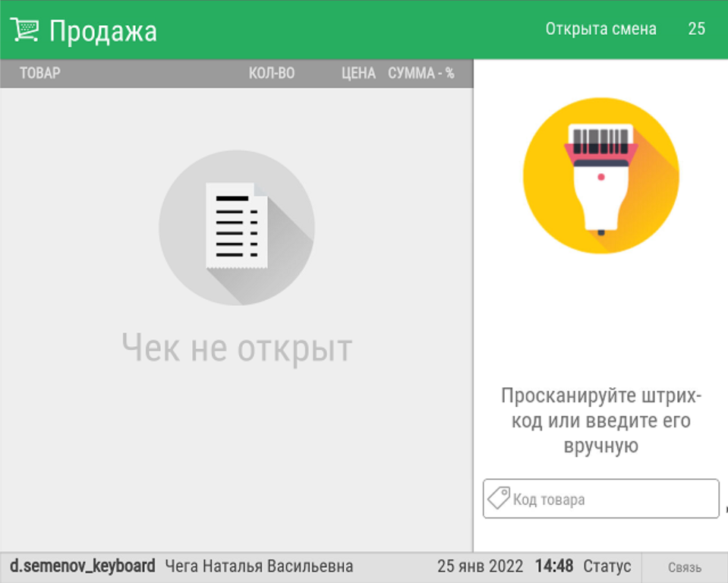Focus the Код товара input field
Image resolution: width=728 pixels, height=583 pixels.
[x=600, y=499]
